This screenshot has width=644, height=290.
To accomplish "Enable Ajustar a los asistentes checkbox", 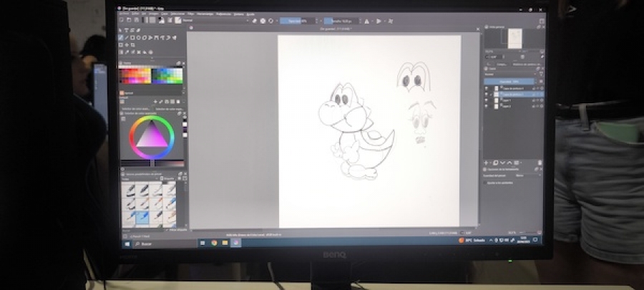I will [484, 183].
